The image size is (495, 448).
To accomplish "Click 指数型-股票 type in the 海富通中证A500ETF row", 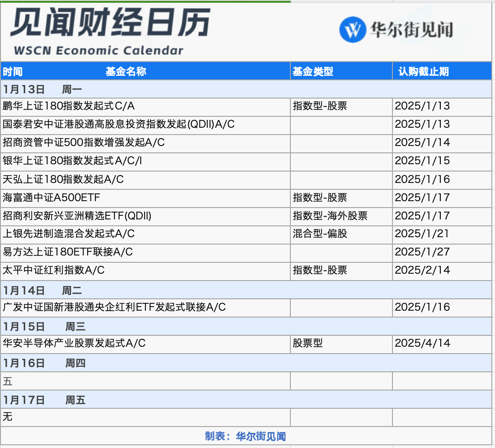I will coord(320,198).
